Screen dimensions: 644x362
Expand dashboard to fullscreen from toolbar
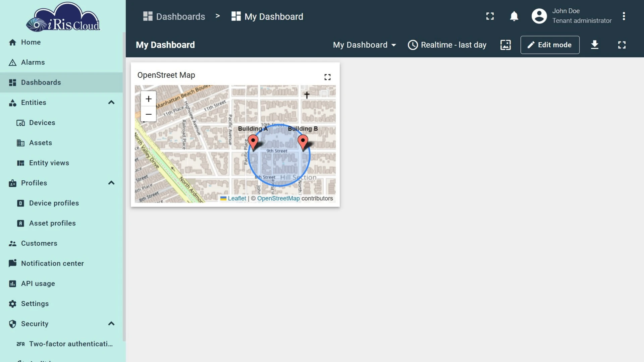tap(622, 45)
